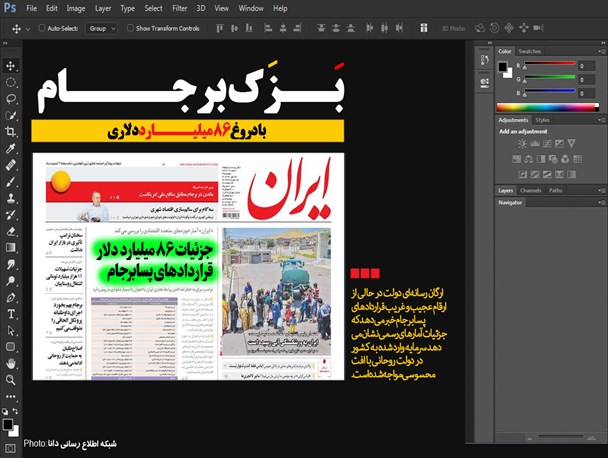This screenshot has width=608, height=458.
Task: Pick a color from the spectrum ramp
Action: click(547, 107)
